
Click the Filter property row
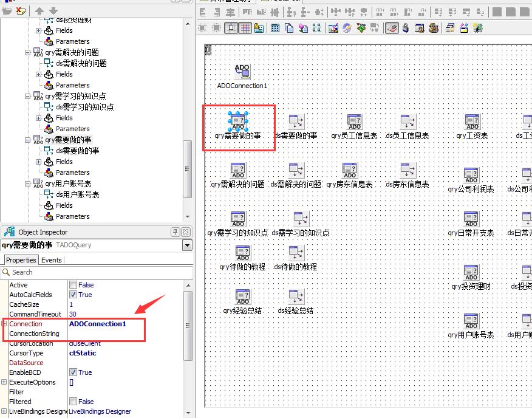click(x=96, y=392)
